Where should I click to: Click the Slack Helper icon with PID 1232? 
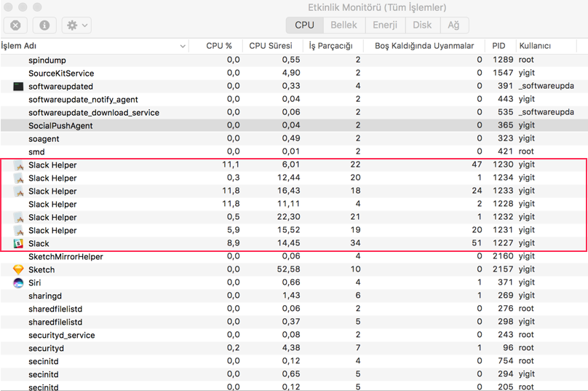[18, 217]
